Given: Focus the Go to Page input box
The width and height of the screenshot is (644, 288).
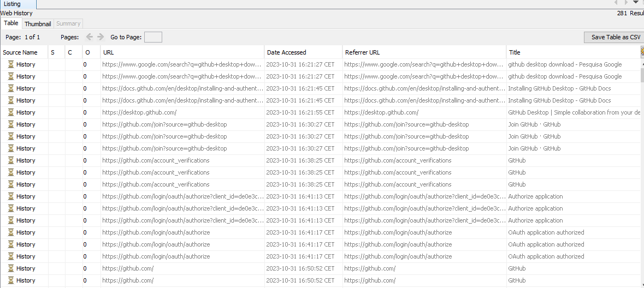Looking at the screenshot, I should coord(153,37).
